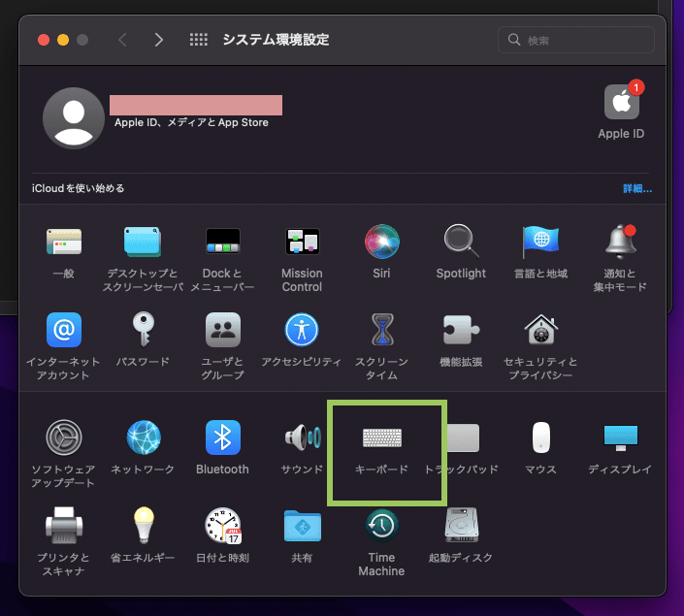Screen dimensions: 684x616
Task: Open 通知と集中モード preferences
Action: click(x=620, y=242)
